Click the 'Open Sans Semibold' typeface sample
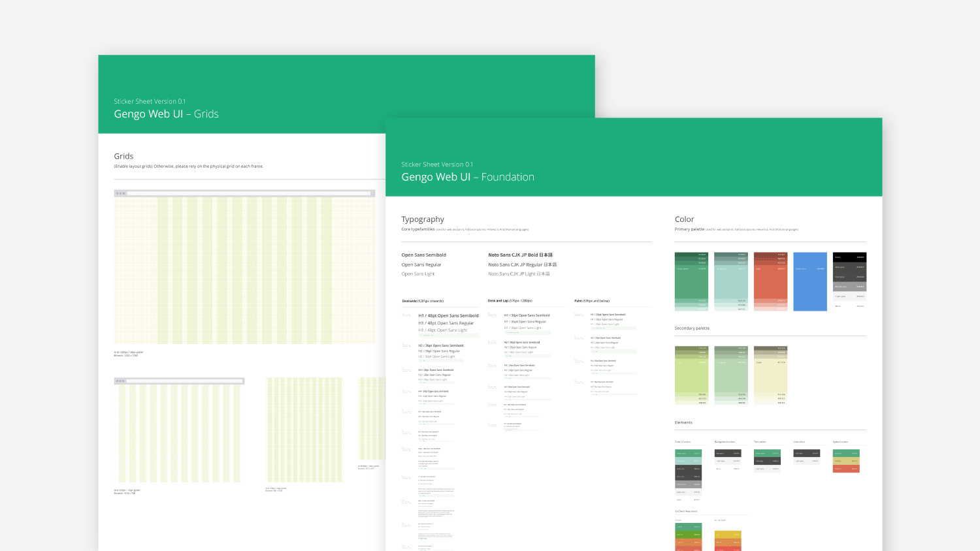980x551 pixels. pos(424,255)
